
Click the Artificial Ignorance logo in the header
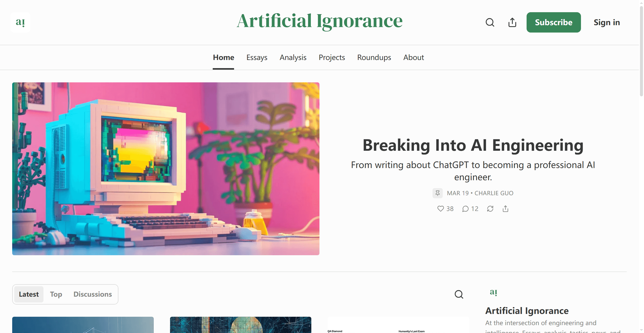pos(20,22)
